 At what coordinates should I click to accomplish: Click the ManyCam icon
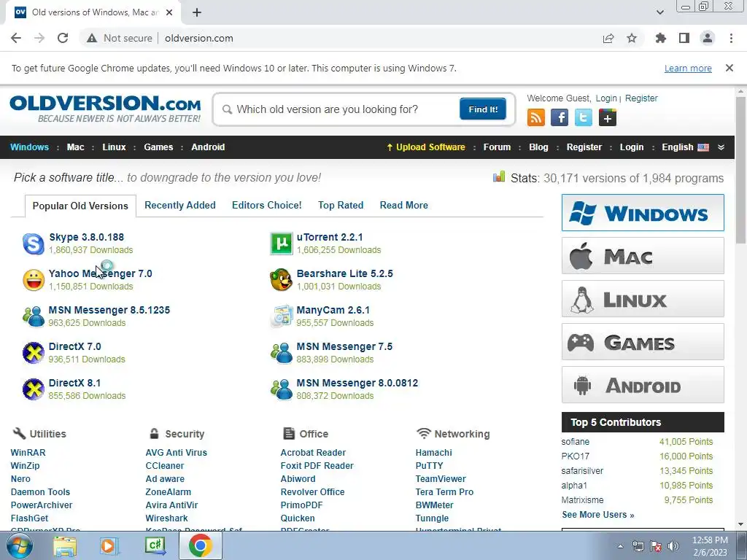point(281,316)
